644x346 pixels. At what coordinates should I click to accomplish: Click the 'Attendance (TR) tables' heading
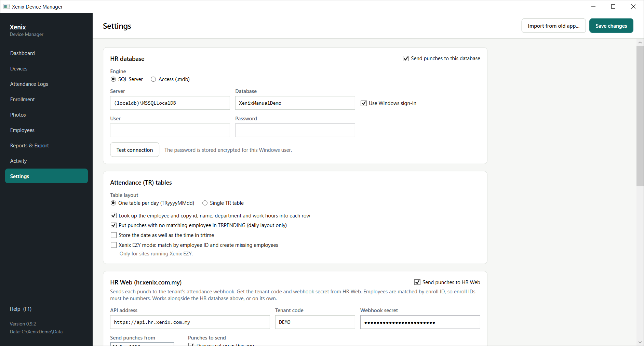tap(141, 183)
